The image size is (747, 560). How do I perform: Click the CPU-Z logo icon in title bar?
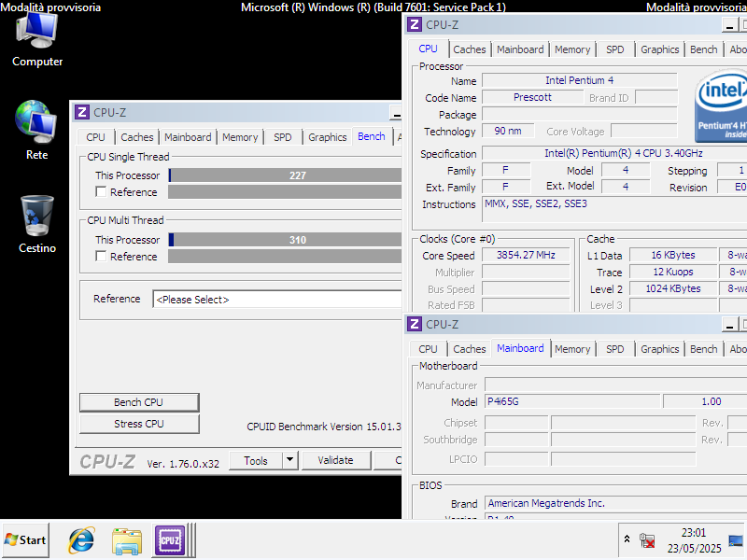coord(82,112)
